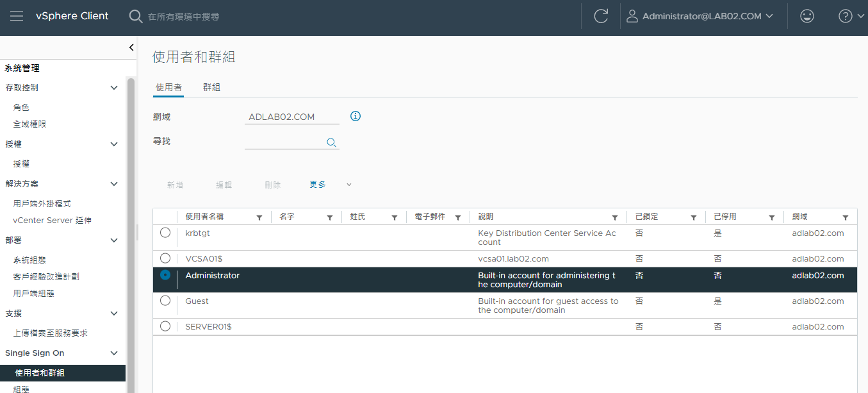Filter the 使用者名稱 column
The height and width of the screenshot is (393, 868).
coord(259,217)
